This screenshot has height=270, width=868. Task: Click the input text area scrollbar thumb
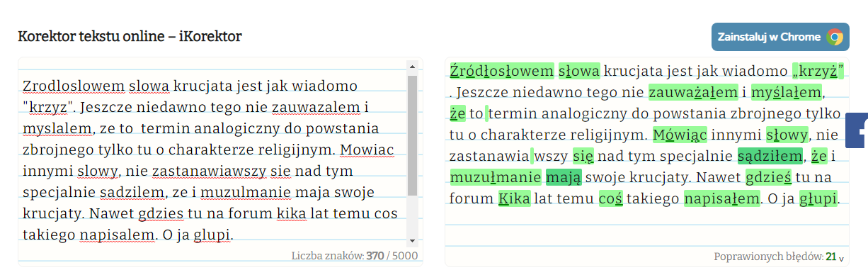412,136
